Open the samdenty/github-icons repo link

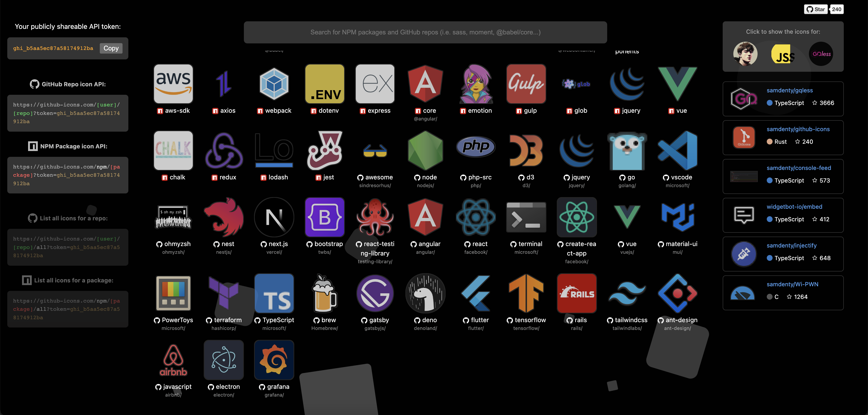click(x=798, y=129)
